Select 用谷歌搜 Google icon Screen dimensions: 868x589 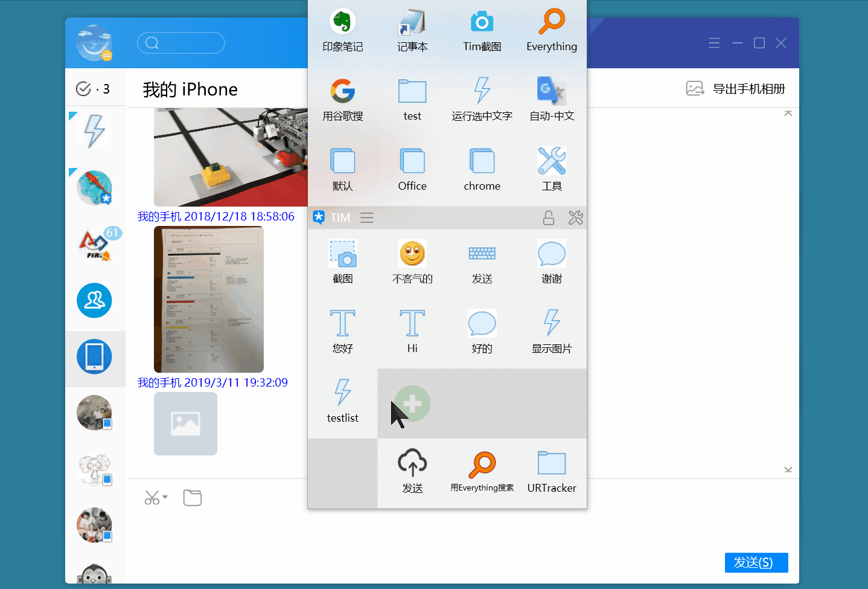click(342, 91)
